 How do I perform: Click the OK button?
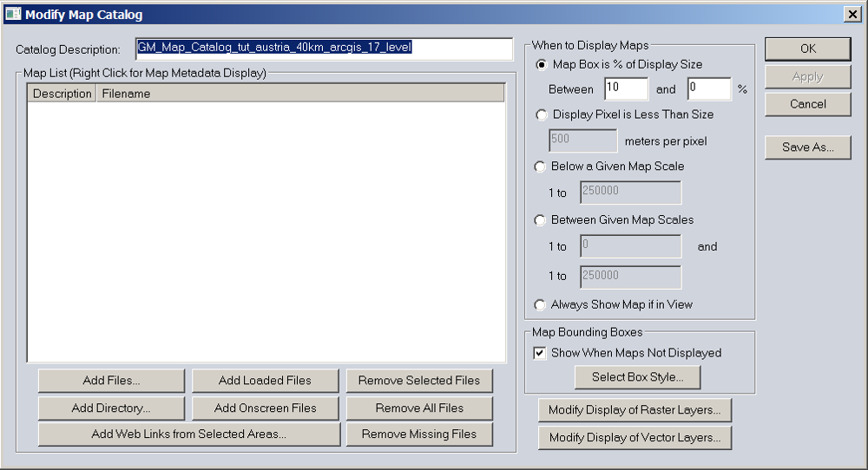tap(807, 49)
